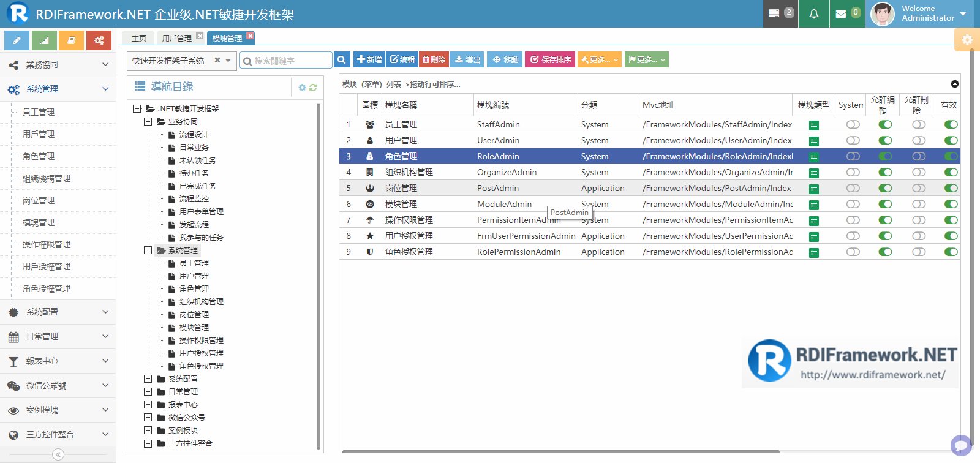Collapse the 系統管理 sidebar section

point(58,89)
